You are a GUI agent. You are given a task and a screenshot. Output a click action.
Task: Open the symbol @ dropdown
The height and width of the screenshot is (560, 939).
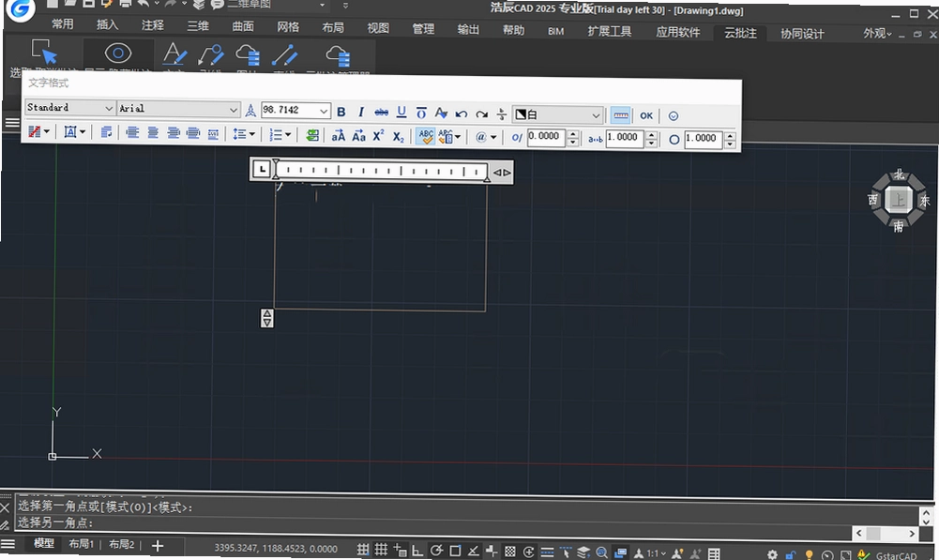(486, 137)
